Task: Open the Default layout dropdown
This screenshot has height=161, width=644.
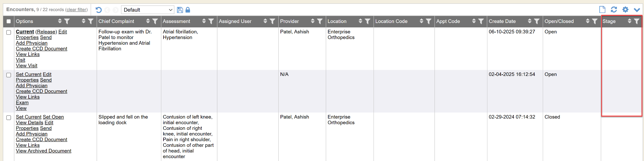Action: (147, 10)
